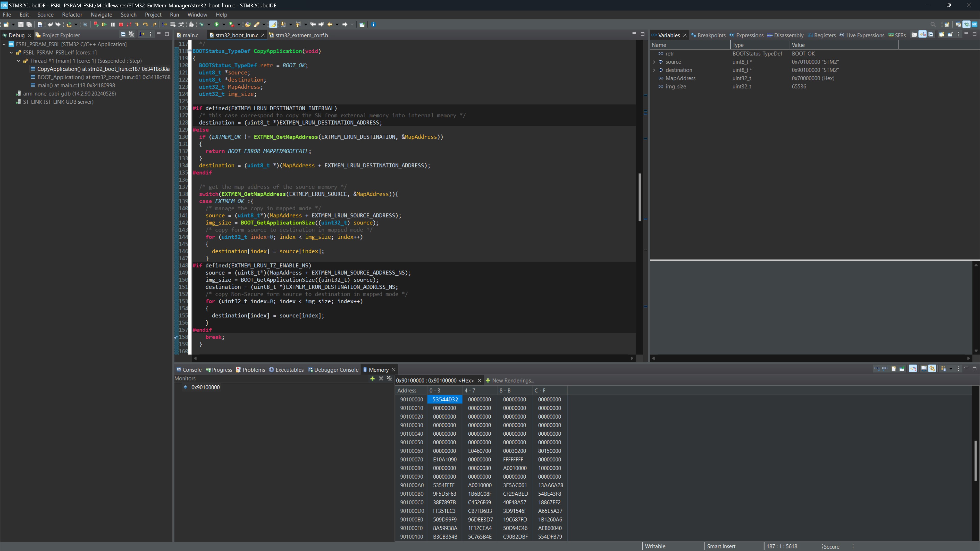The height and width of the screenshot is (551, 980).
Task: Click green plus Add Memory Monitor icon
Action: [x=372, y=378]
